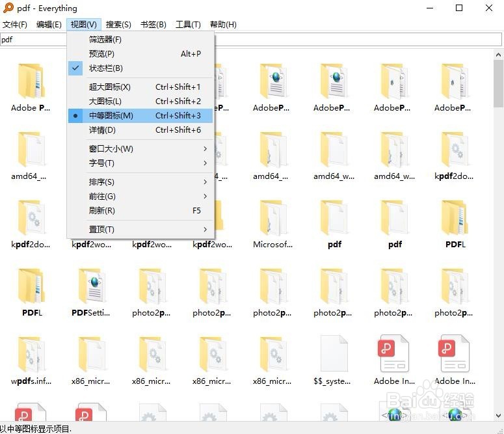Open the 文件(F) menu
The image size is (504, 434).
(x=15, y=25)
